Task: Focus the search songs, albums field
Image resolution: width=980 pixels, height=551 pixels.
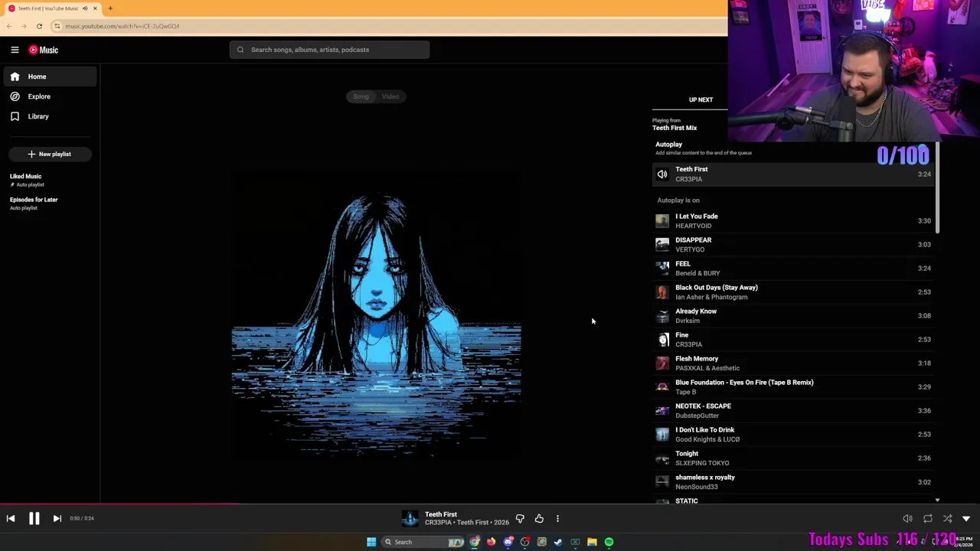Action: [x=329, y=50]
